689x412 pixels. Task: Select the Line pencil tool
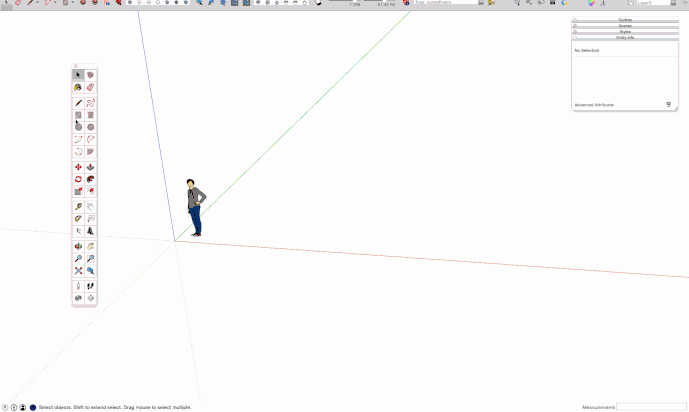pyautogui.click(x=78, y=103)
